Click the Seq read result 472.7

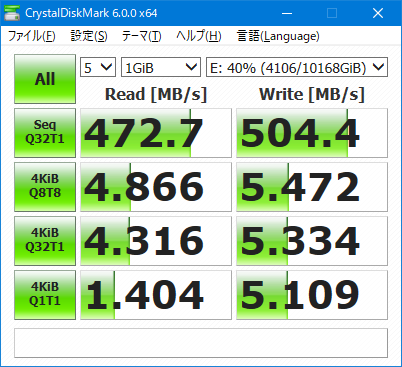coord(156,133)
